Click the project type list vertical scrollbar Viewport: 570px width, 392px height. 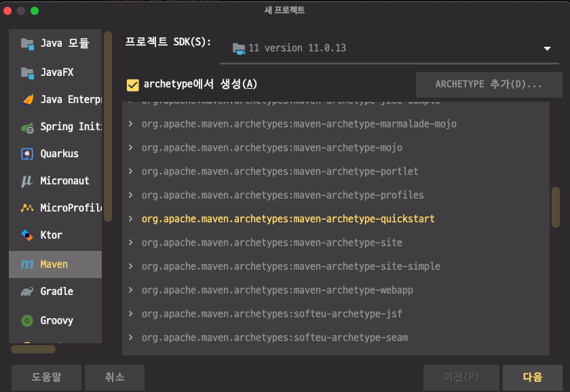(x=108, y=126)
